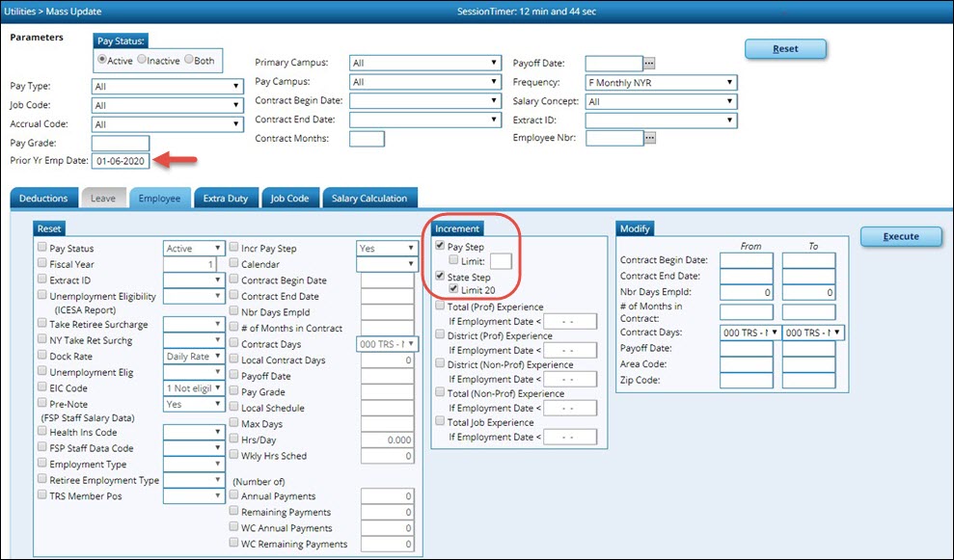Go to the Extra Duty tab

[x=225, y=199]
